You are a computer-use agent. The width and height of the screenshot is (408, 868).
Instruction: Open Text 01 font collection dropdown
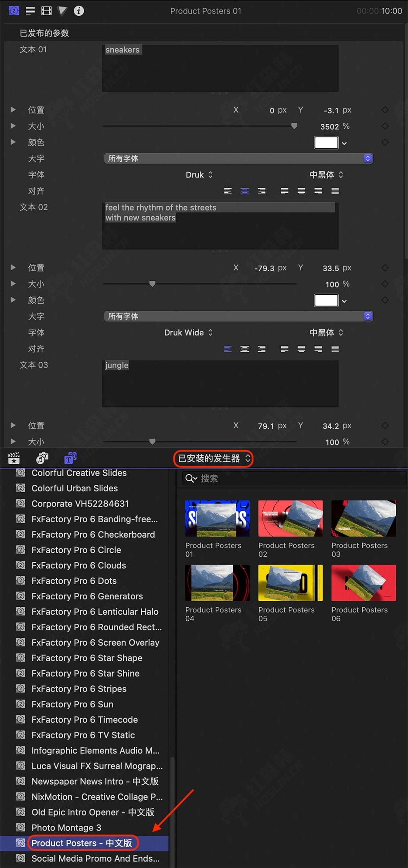[x=238, y=158]
